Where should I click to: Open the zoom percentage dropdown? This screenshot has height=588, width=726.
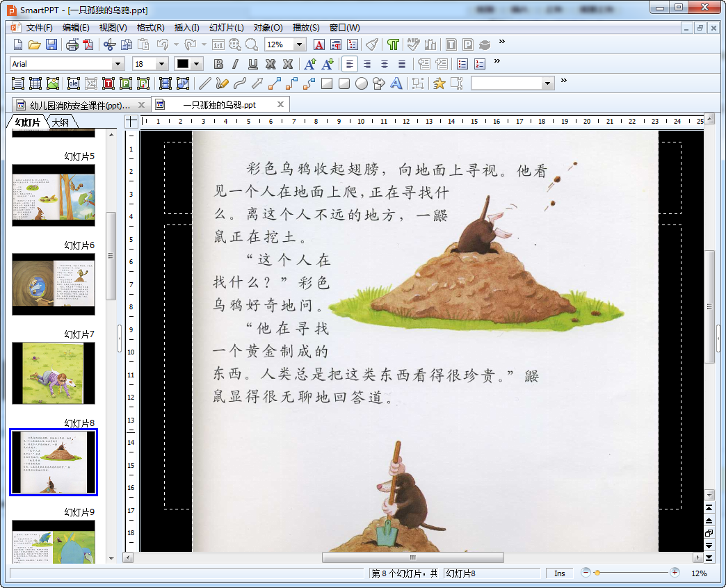point(300,45)
